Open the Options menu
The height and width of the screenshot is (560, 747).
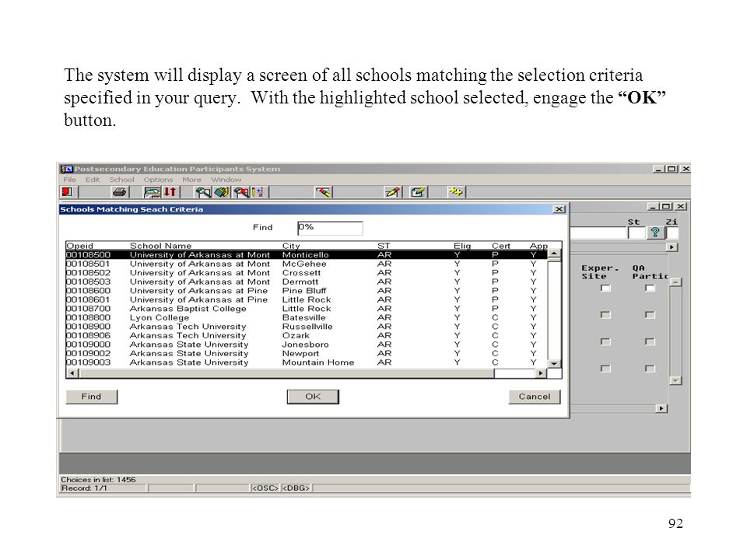tap(158, 180)
